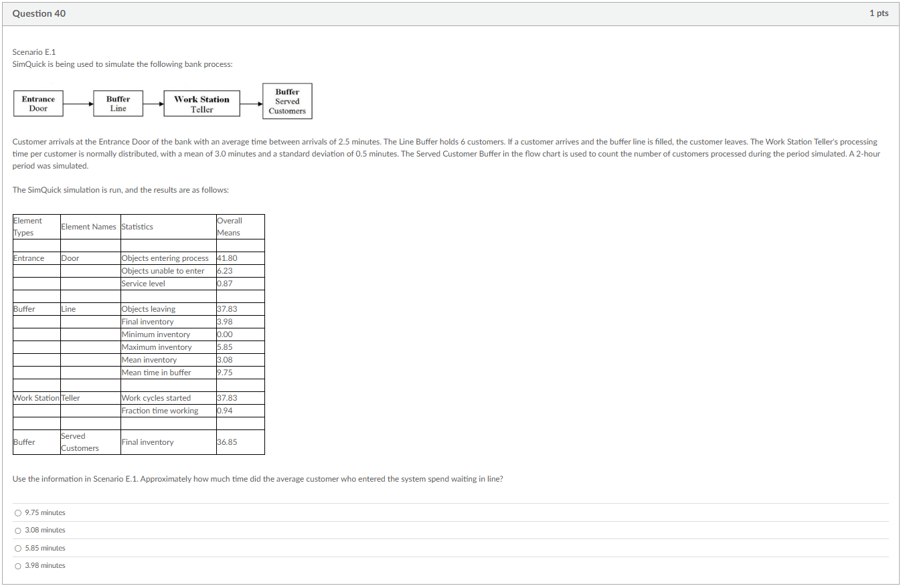Select the 9.75 minutes answer option
Image resolution: width=903 pixels, height=588 pixels.
click(18, 513)
